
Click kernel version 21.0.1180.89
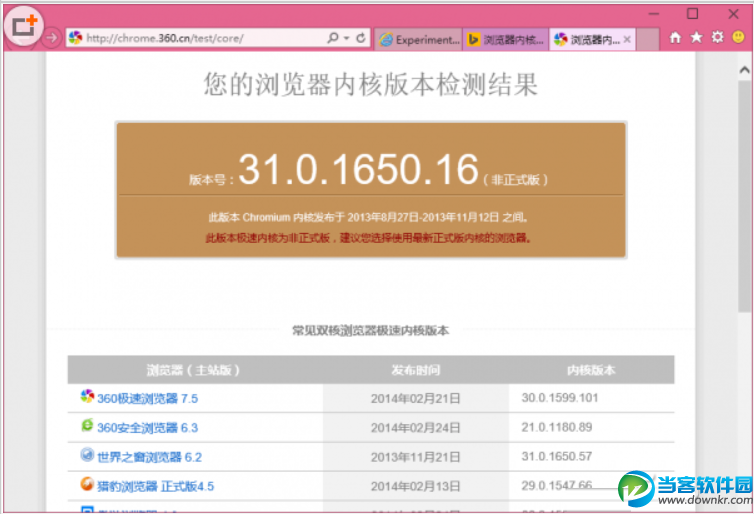(x=557, y=427)
